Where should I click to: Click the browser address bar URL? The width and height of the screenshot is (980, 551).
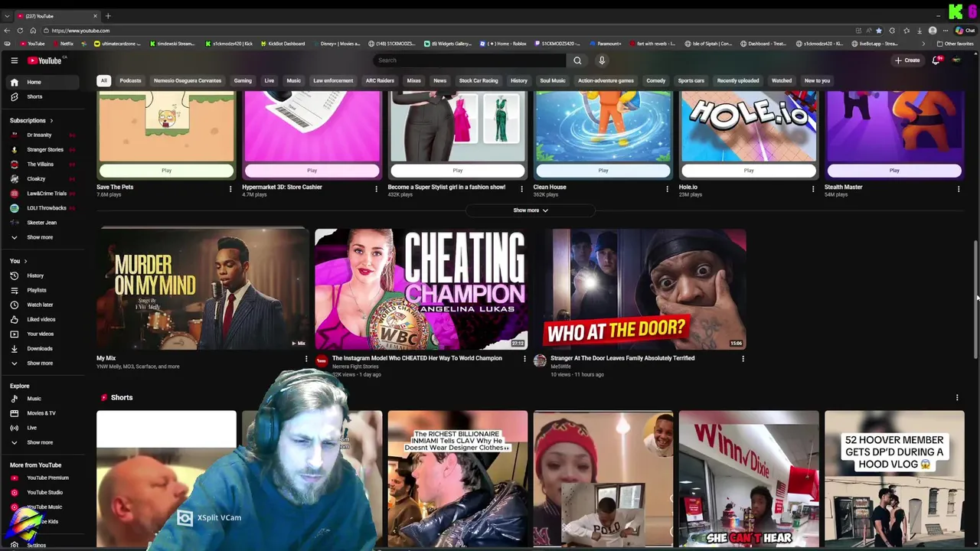(80, 31)
